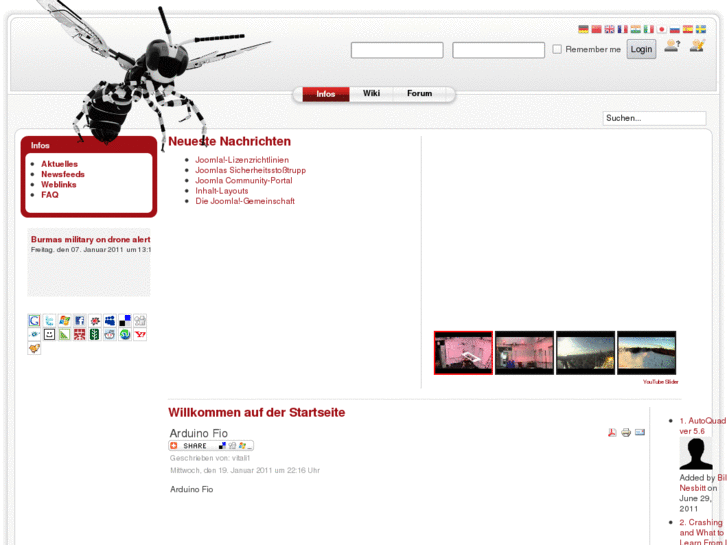The width and height of the screenshot is (727, 545).
Task: Open forgot-password user icon with question mark
Action: [672, 46]
